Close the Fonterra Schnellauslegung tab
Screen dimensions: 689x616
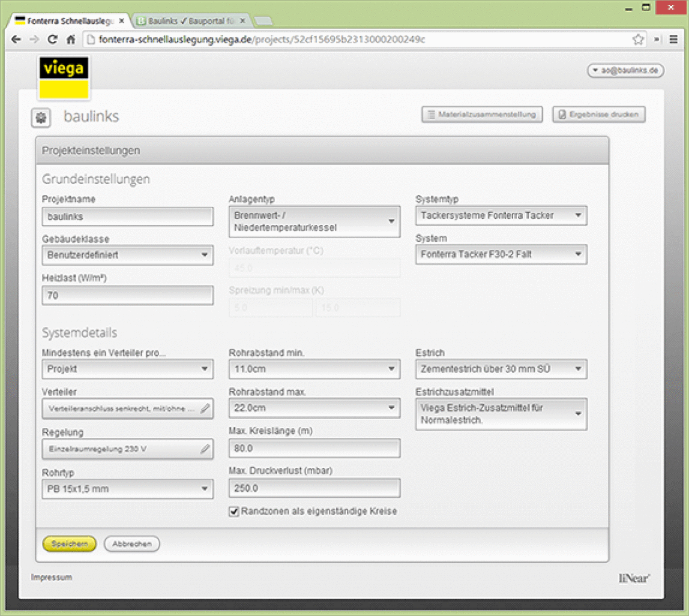pos(122,20)
